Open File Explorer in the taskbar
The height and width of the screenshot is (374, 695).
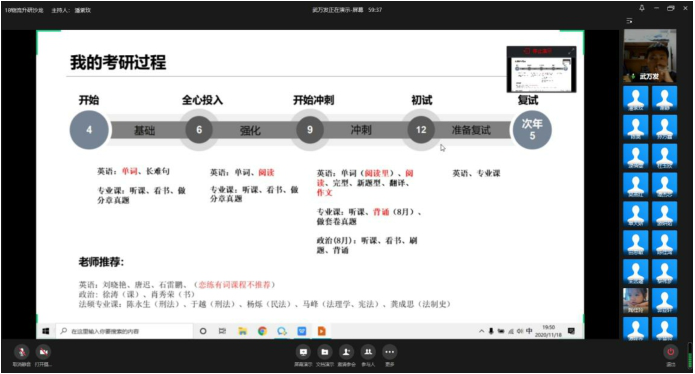[242, 331]
